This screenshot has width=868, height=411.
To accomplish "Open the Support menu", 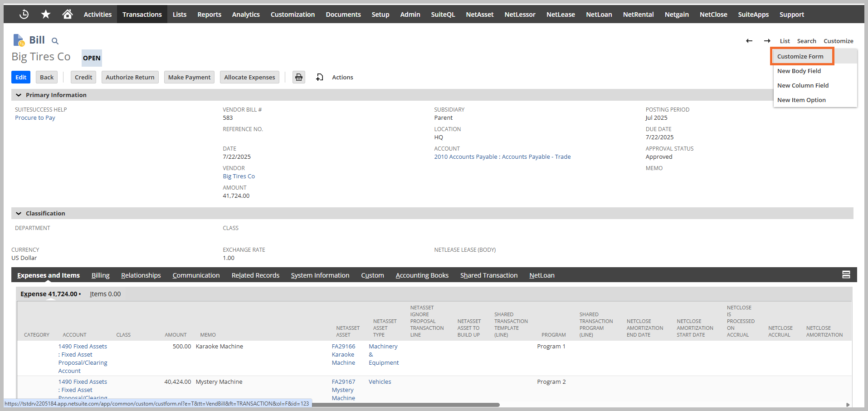I will pyautogui.click(x=792, y=15).
